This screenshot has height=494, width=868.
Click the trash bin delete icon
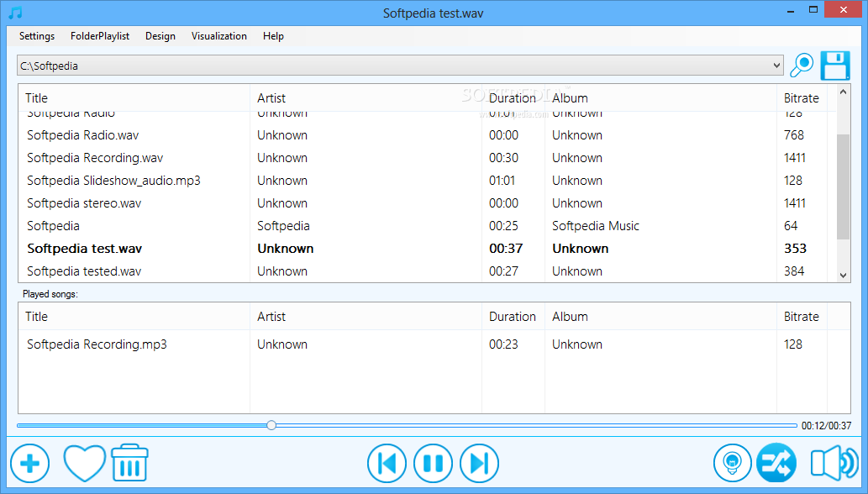point(129,462)
